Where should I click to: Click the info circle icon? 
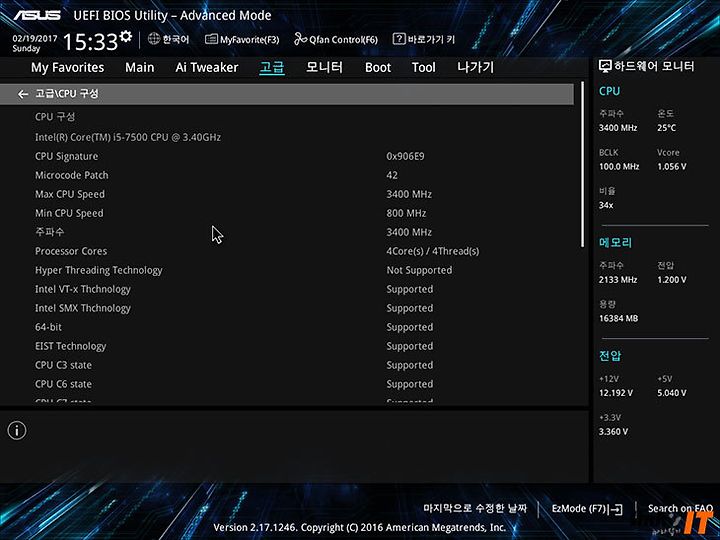17,431
